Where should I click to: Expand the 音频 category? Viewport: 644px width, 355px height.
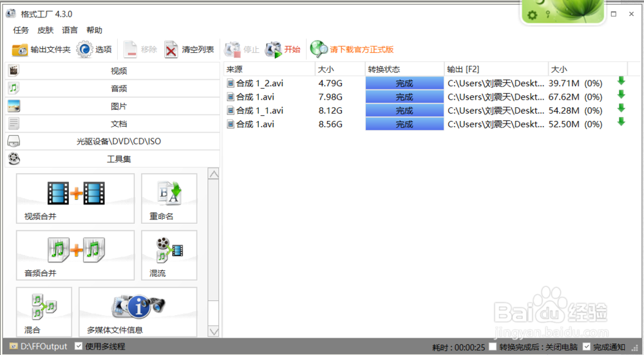click(x=113, y=89)
